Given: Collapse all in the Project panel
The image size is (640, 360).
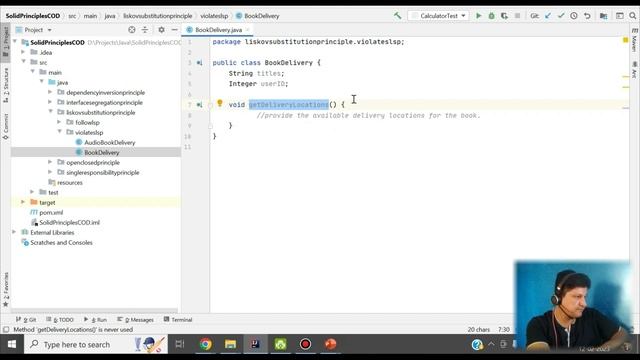Looking at the screenshot, I should point(145,30).
